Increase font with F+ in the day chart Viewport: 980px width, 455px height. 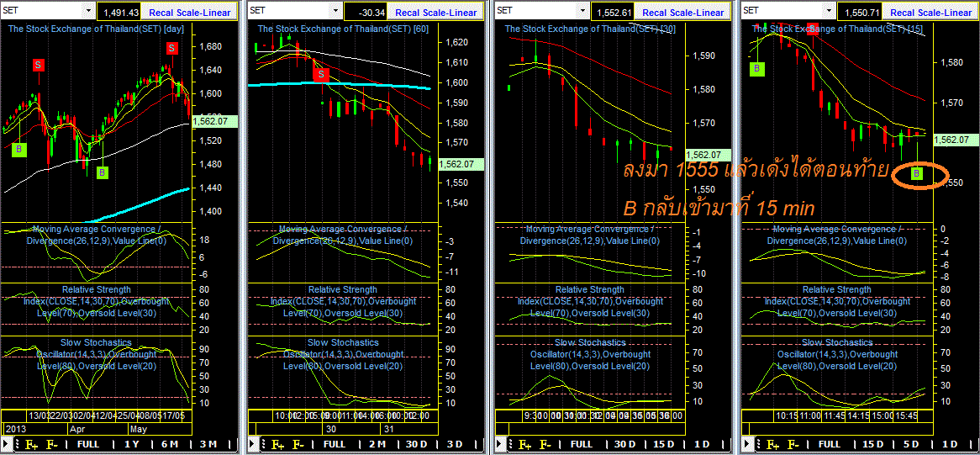[30, 445]
